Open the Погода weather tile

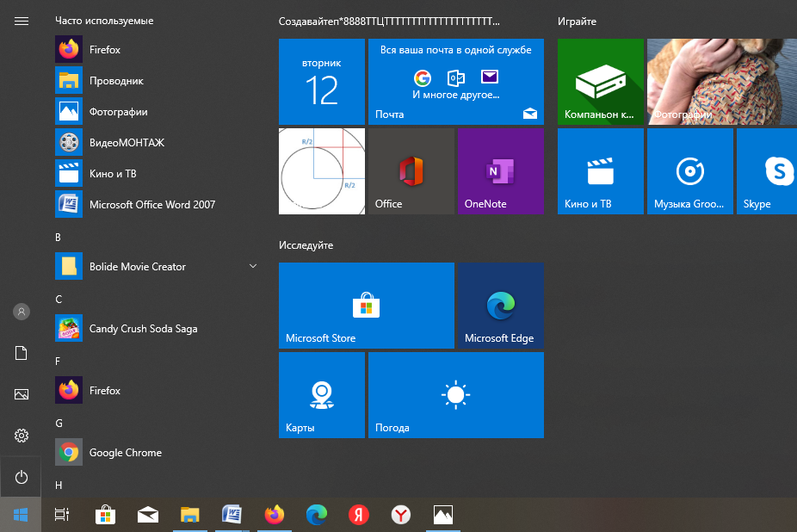click(456, 394)
